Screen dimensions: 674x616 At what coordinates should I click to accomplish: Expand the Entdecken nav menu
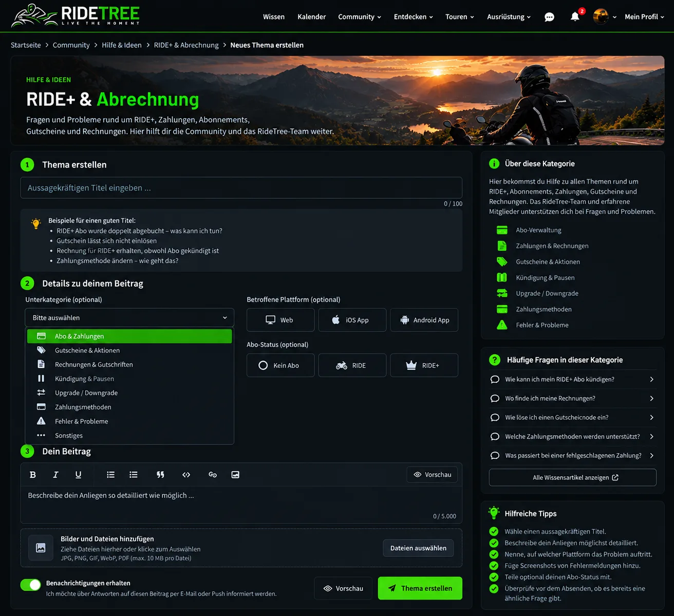pyautogui.click(x=414, y=17)
